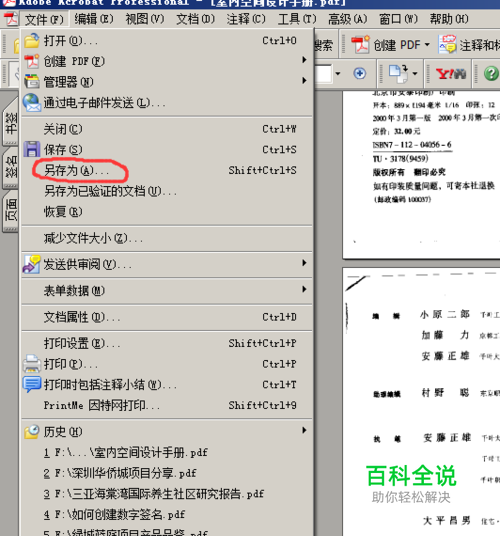Image resolution: width=500 pixels, height=536 pixels.
Task: Choose 另存为 (Save As) menu entry
Action: pos(167,170)
